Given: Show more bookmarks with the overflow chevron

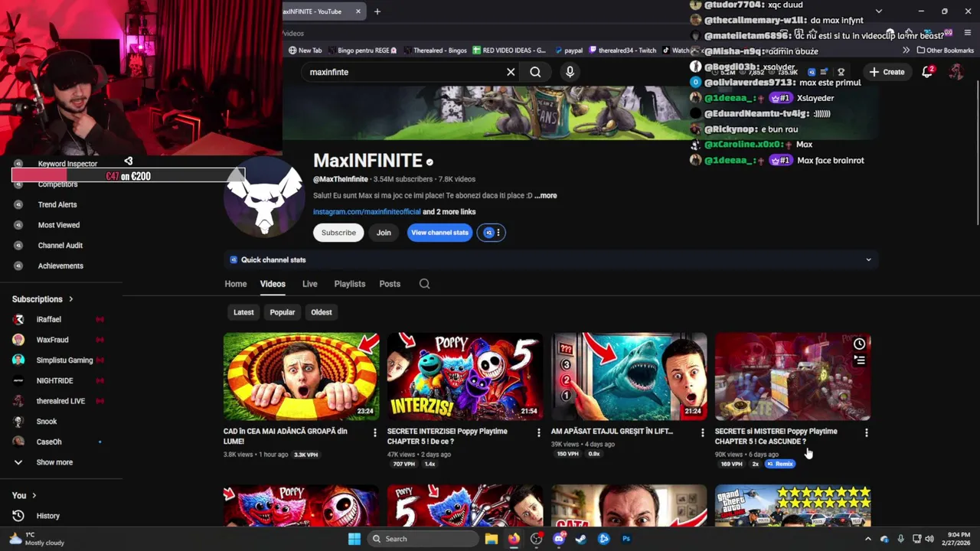Looking at the screenshot, I should tap(906, 51).
